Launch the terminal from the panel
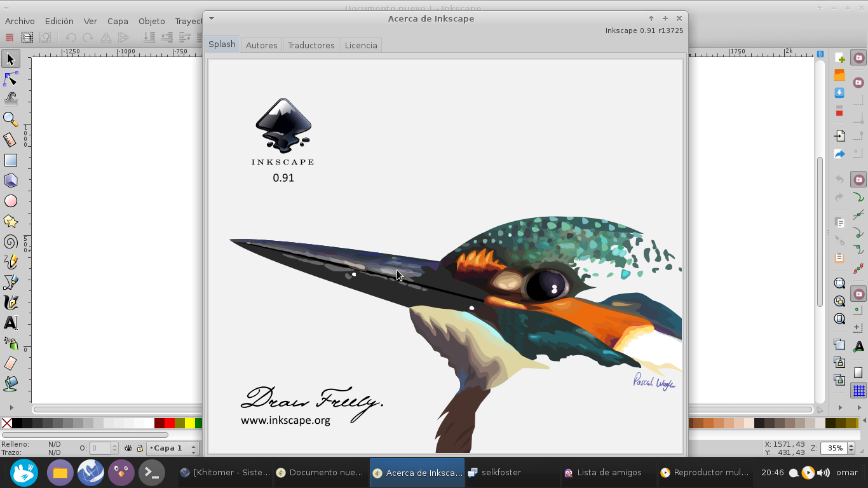 [151, 473]
